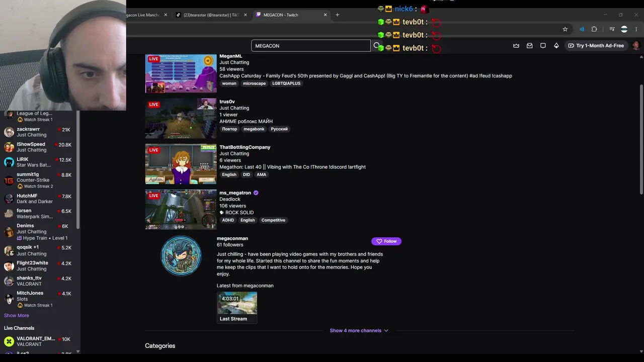Image resolution: width=644 pixels, height=362 pixels.
Task: Open megaconman round profile picture
Action: coord(181,256)
